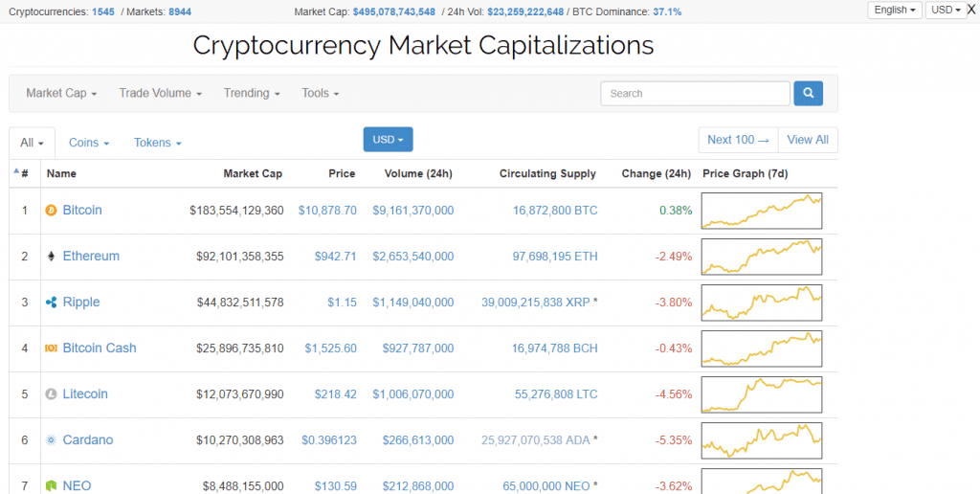Click Bitcoin market cap $183,554,129,360
The width and height of the screenshot is (980, 494).
point(237,211)
